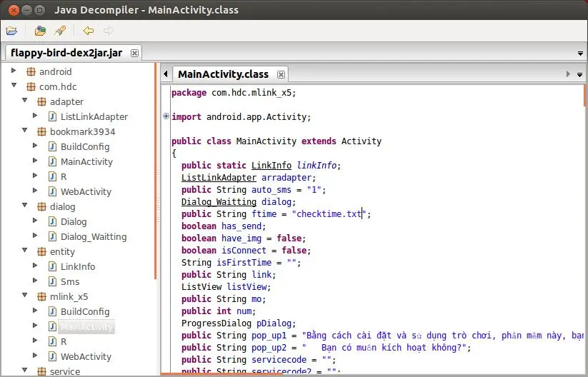This screenshot has height=377, width=588.
Task: Click the bookmark3934 package icon
Action: pos(41,131)
